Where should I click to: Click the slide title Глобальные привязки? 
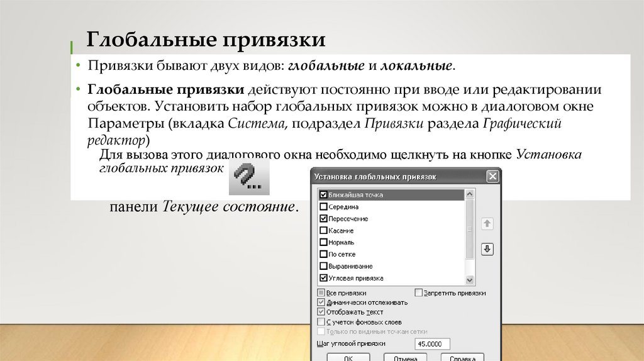pos(206,40)
